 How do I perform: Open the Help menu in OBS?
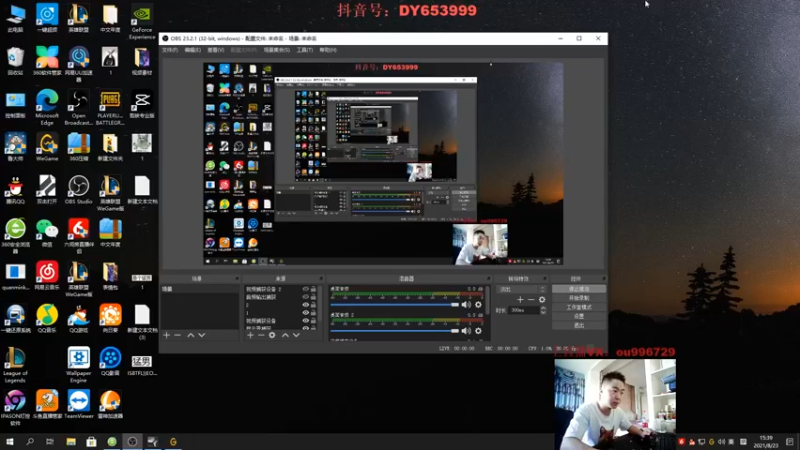(328, 50)
